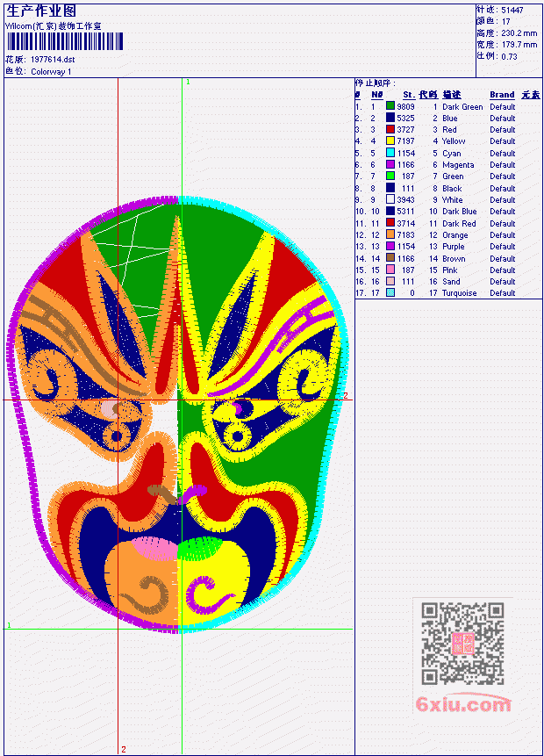Select the file name 1977614.dst
Image resolution: width=544 pixels, height=756 pixels.
pyautogui.click(x=53, y=60)
